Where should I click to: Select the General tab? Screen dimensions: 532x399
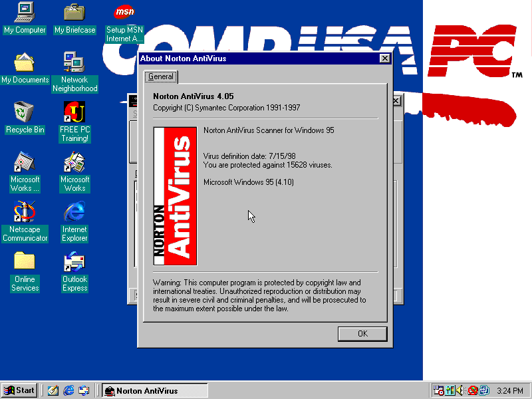click(x=161, y=76)
